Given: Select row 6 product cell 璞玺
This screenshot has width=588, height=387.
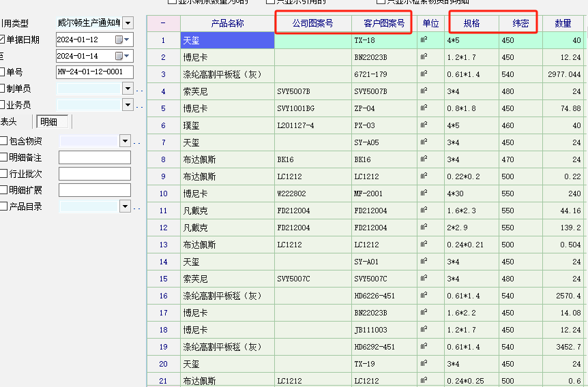Looking at the screenshot, I should pos(226,125).
